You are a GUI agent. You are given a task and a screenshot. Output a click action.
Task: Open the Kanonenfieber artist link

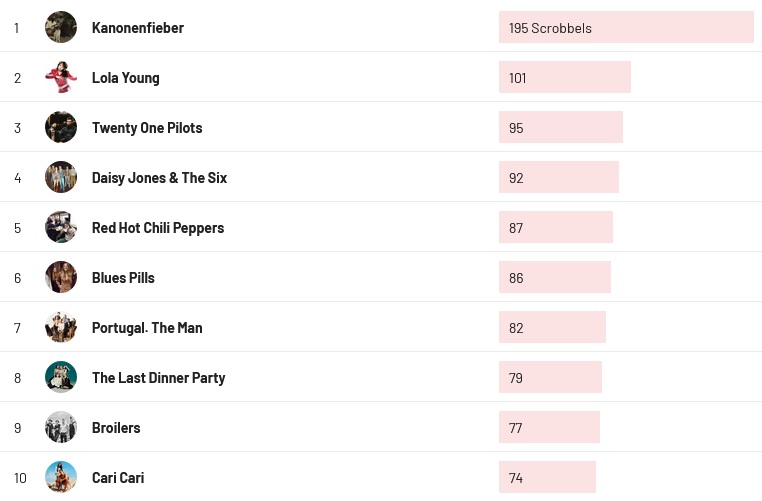[138, 28]
